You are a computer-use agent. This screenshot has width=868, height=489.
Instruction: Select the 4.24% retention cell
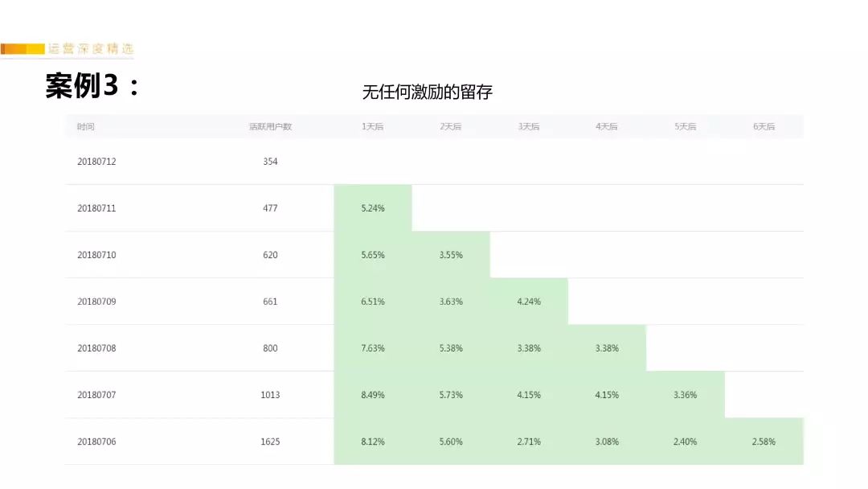[529, 302]
